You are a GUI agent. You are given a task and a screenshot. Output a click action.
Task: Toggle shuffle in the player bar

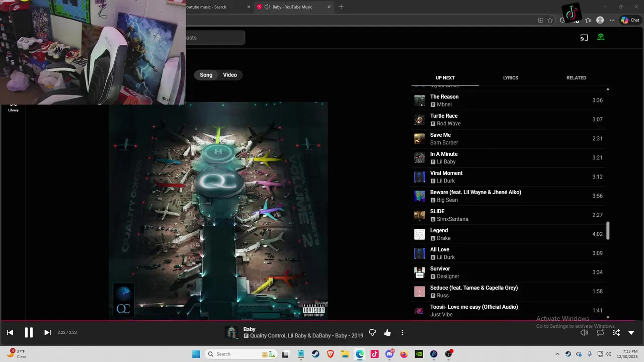(616, 332)
